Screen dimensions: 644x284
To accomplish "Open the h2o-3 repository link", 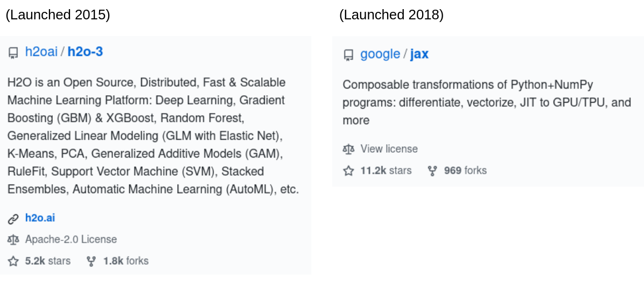I will (85, 52).
